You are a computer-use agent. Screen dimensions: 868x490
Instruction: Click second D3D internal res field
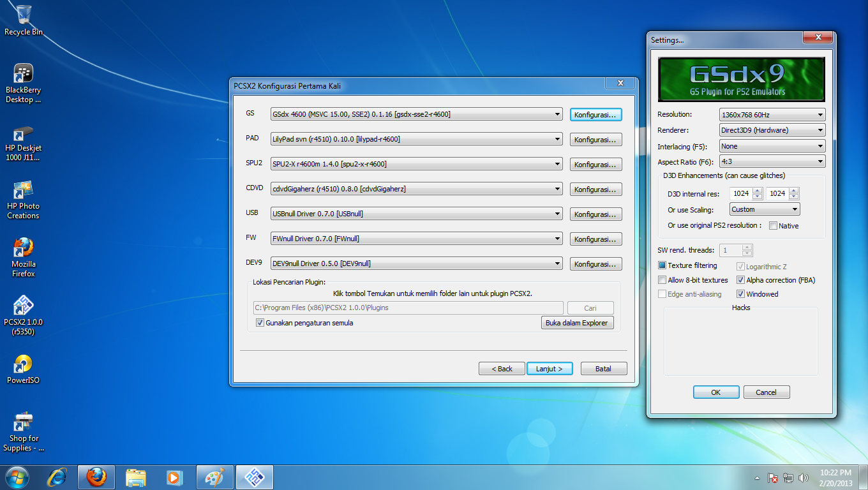click(x=777, y=193)
